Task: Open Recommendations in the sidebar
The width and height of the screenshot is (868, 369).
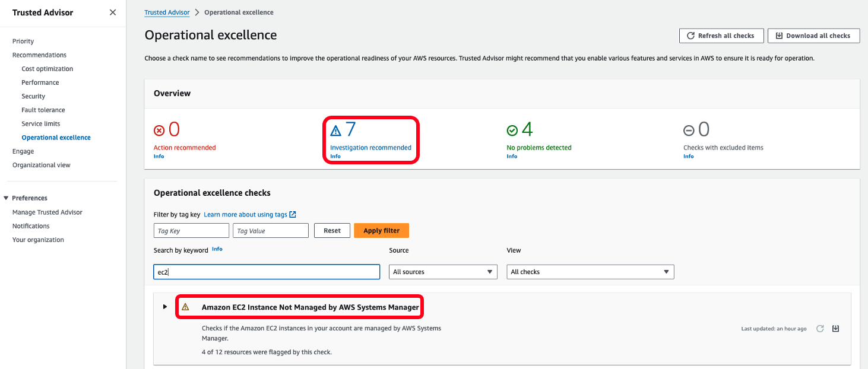Action: (x=39, y=55)
